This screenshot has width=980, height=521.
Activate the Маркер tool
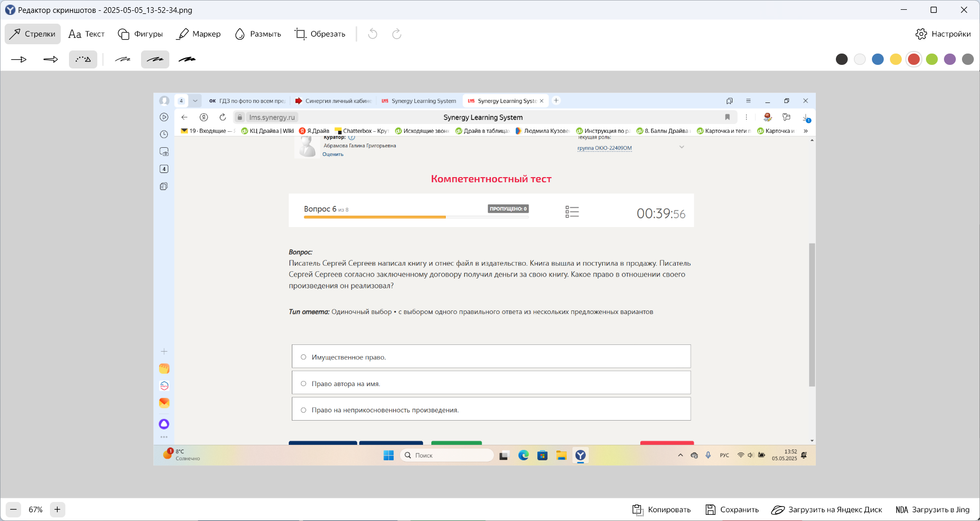pyautogui.click(x=199, y=34)
